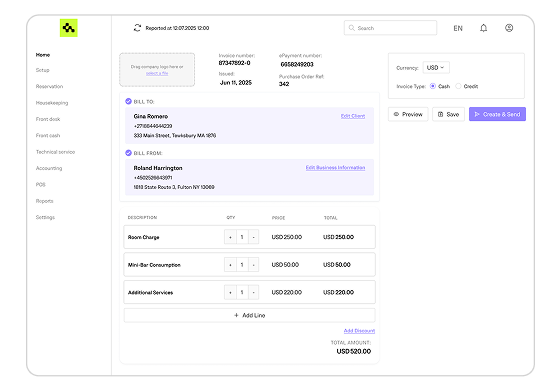Open Front cash in sidebar
The height and width of the screenshot is (391, 560).
click(x=48, y=135)
